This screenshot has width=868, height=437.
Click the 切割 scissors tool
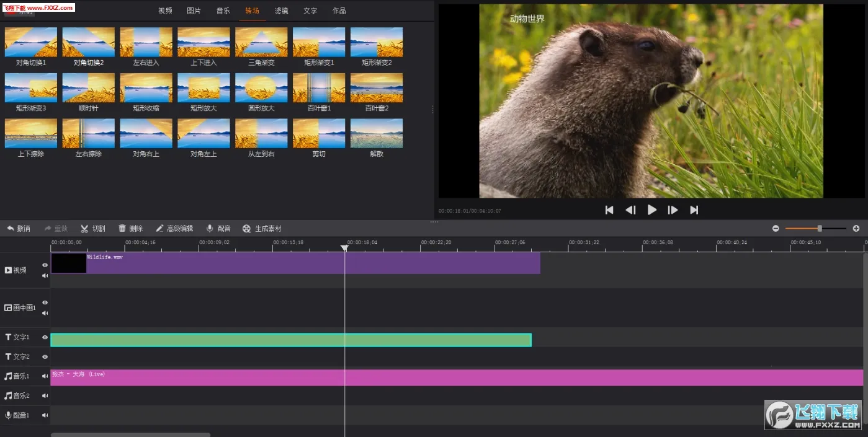tap(92, 229)
